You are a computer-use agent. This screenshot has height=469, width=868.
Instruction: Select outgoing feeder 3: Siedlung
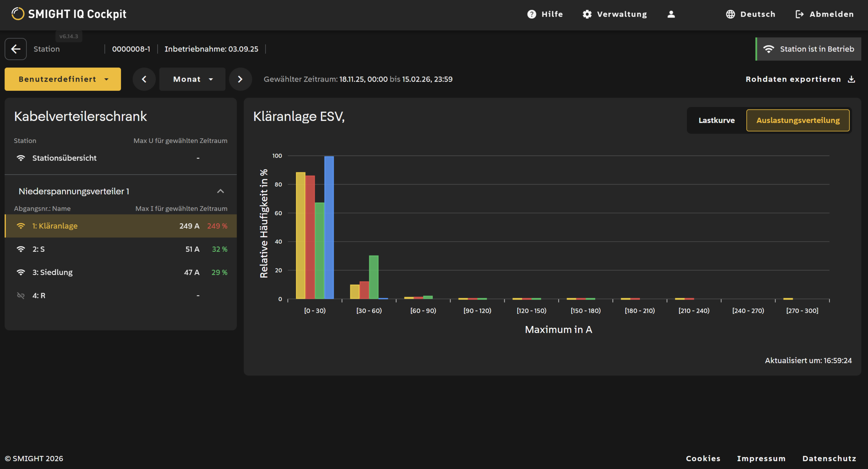coord(121,272)
